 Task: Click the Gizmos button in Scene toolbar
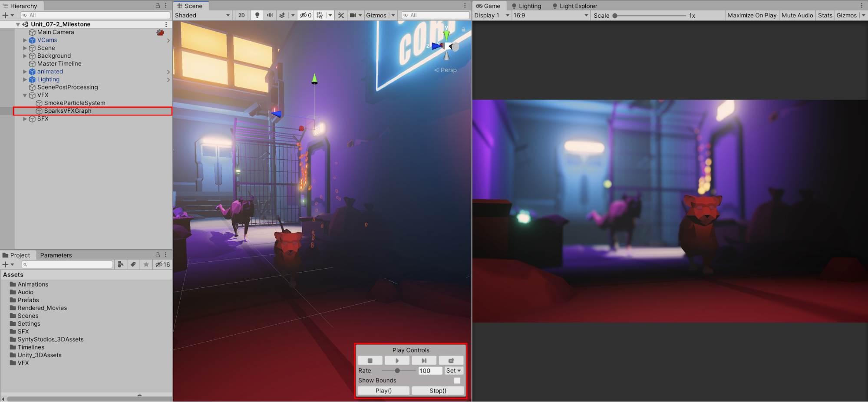[376, 15]
